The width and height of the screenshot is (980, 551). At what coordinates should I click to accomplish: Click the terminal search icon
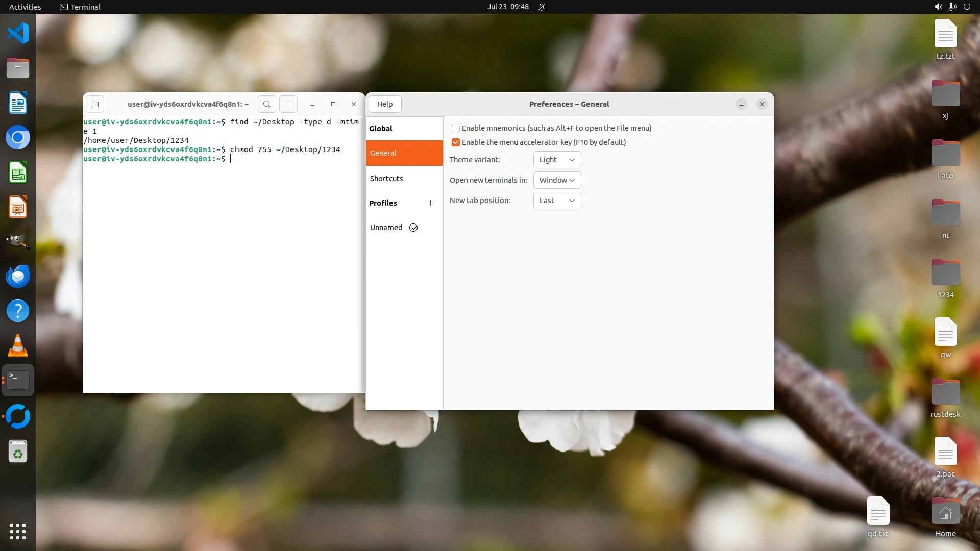click(x=266, y=104)
